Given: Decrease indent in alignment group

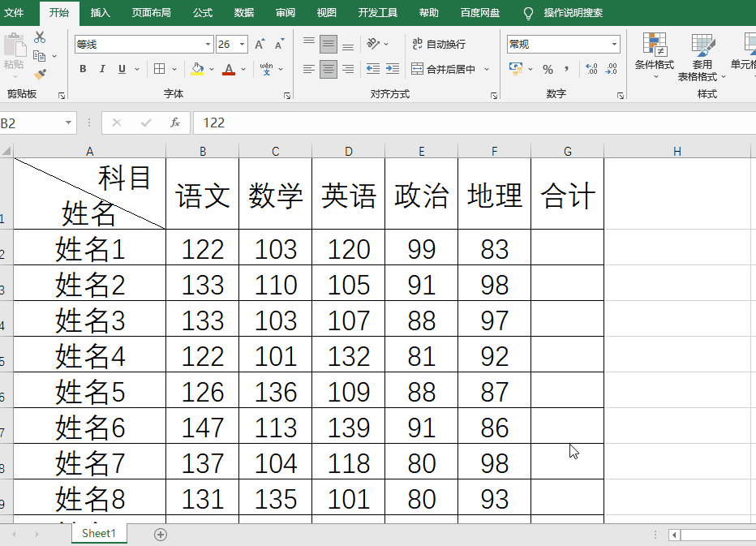Looking at the screenshot, I should tap(372, 69).
